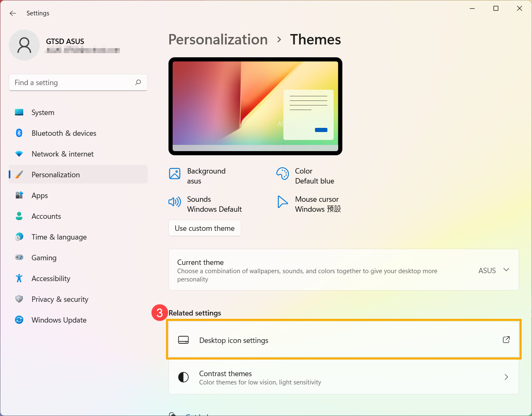The width and height of the screenshot is (532, 416).
Task: Click the Background picture icon
Action: (x=175, y=174)
